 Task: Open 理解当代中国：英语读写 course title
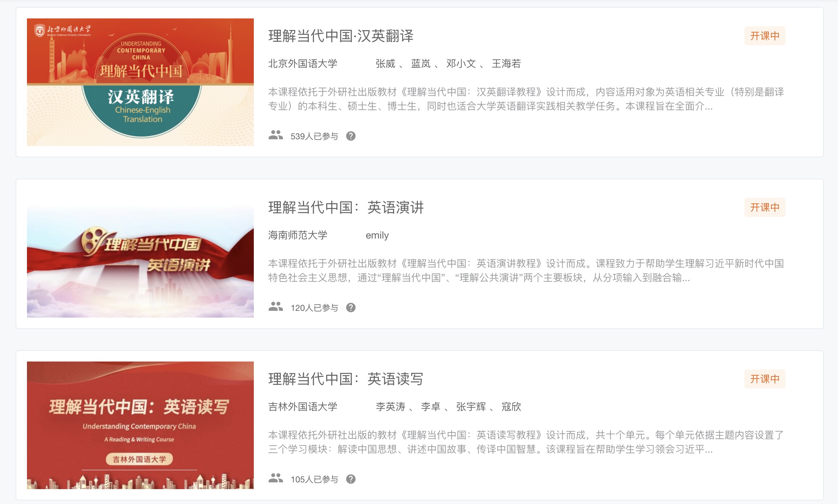click(x=346, y=379)
